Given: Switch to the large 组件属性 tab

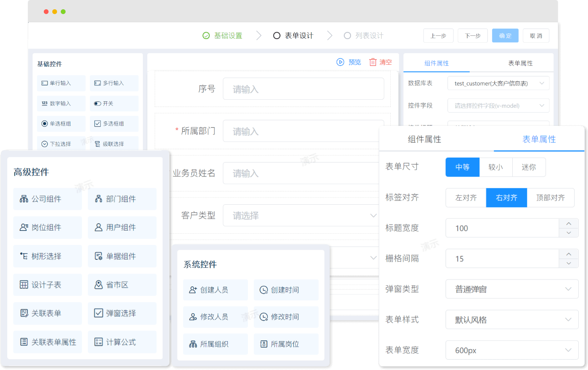Looking at the screenshot, I should tap(425, 140).
